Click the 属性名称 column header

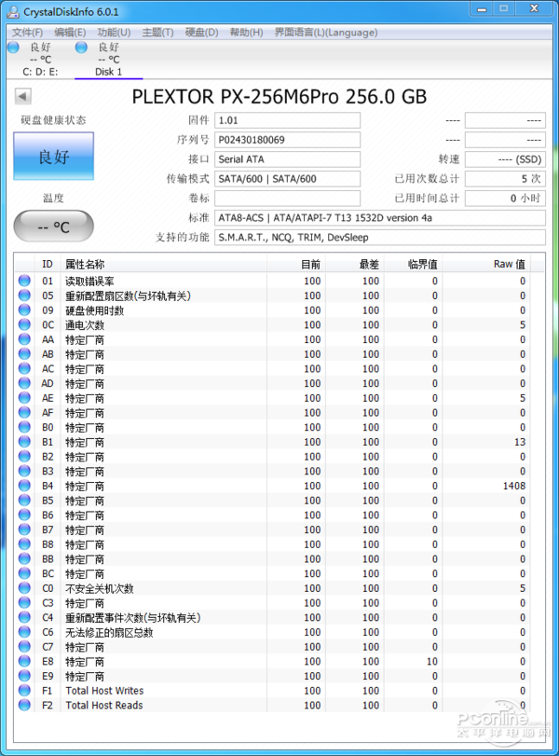click(164, 264)
